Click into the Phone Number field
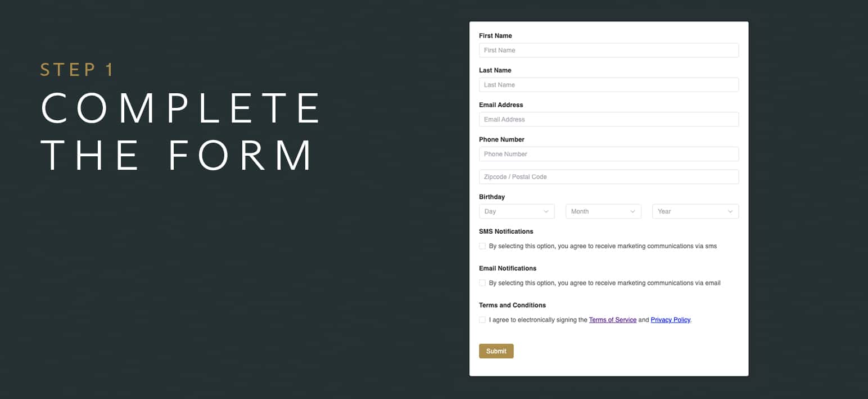The image size is (868, 399). point(609,154)
